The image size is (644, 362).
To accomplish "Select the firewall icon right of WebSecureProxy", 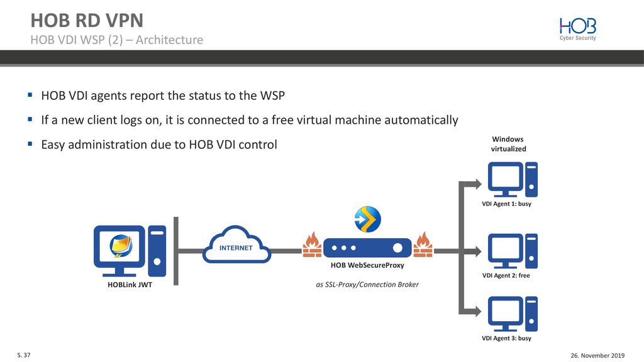I will pos(423,245).
